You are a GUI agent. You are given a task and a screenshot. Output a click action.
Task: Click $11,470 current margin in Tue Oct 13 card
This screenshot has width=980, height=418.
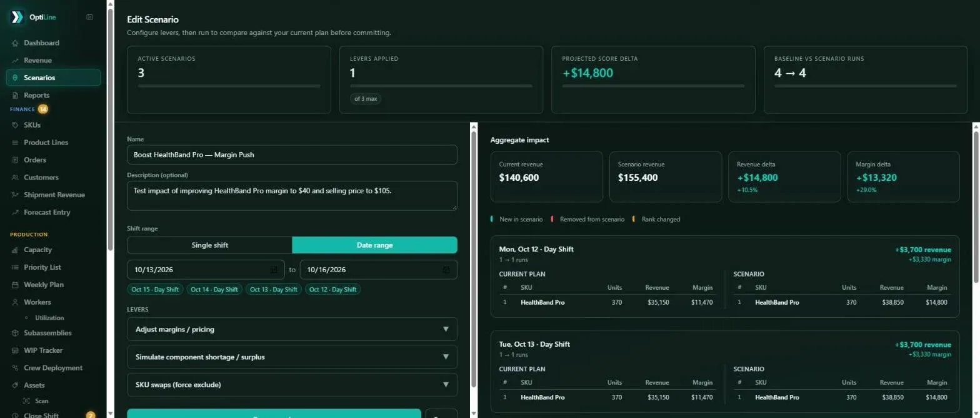click(x=701, y=397)
